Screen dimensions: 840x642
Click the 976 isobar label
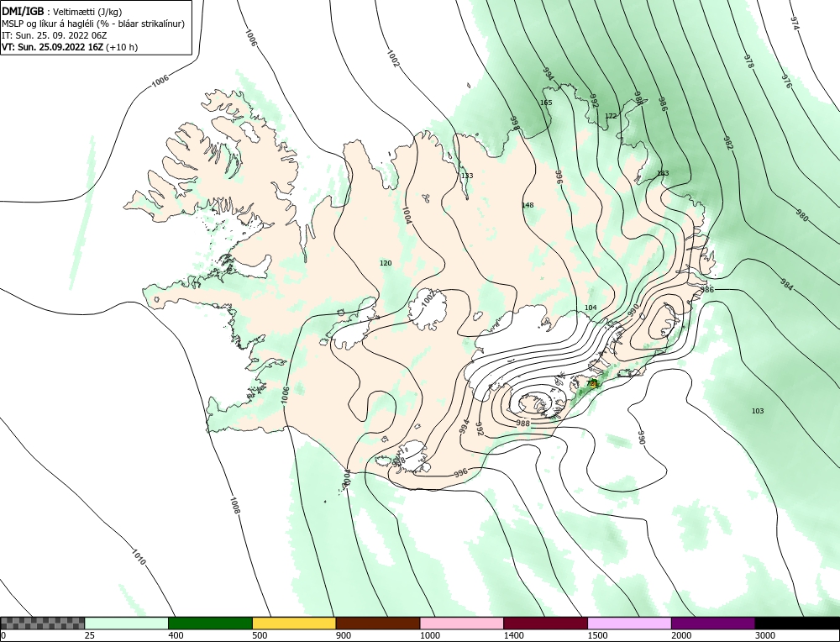point(786,82)
